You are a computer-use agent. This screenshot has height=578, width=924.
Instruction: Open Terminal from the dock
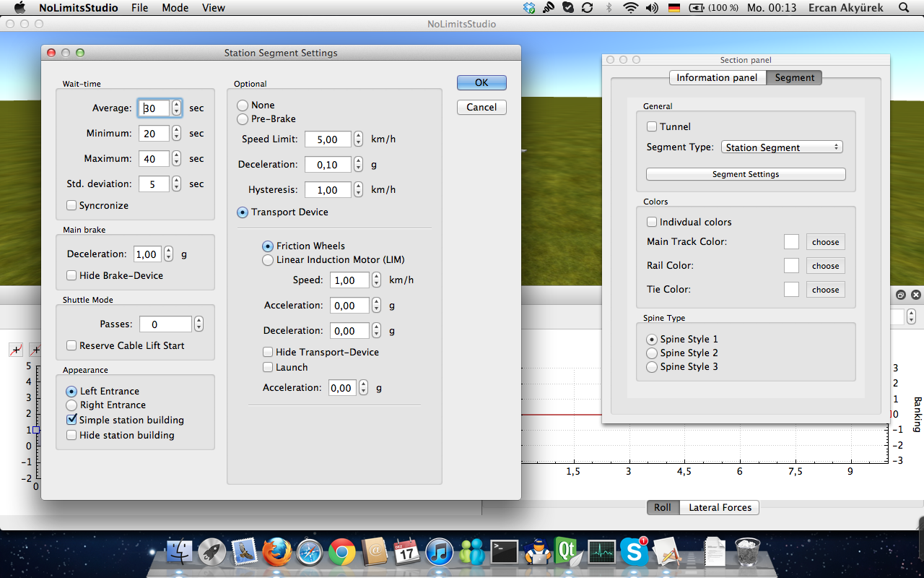click(504, 553)
